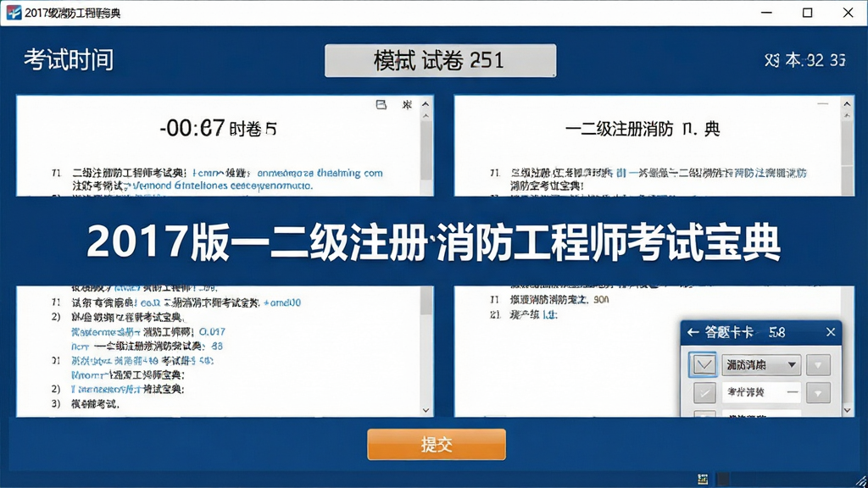Image resolution: width=868 pixels, height=488 pixels.
Task: Click the resize grip in the window corner
Action: [860, 481]
